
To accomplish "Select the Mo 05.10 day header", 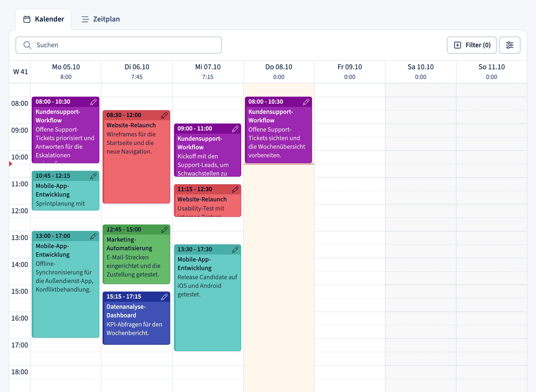I will point(66,72).
